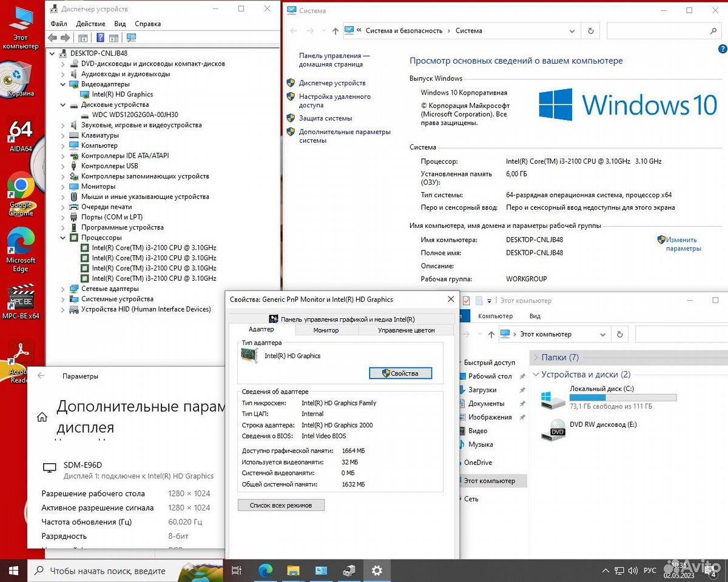Click refresh button in Система address bar
728x582 pixels.
click(590, 30)
